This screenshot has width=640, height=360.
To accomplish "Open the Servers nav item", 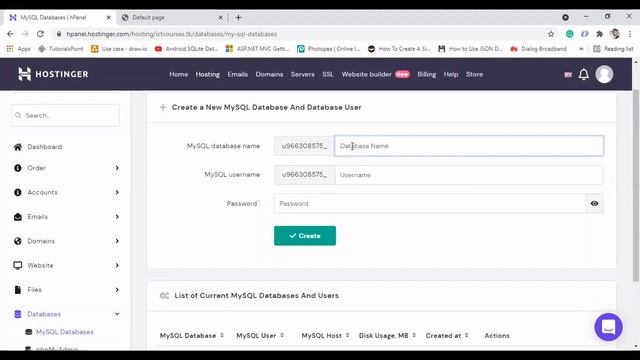I will (302, 74).
